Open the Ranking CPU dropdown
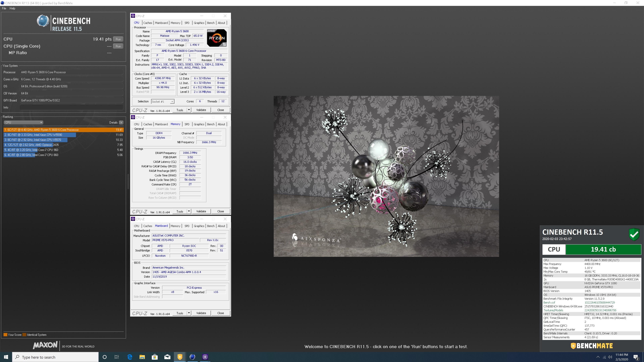 tap(23, 122)
